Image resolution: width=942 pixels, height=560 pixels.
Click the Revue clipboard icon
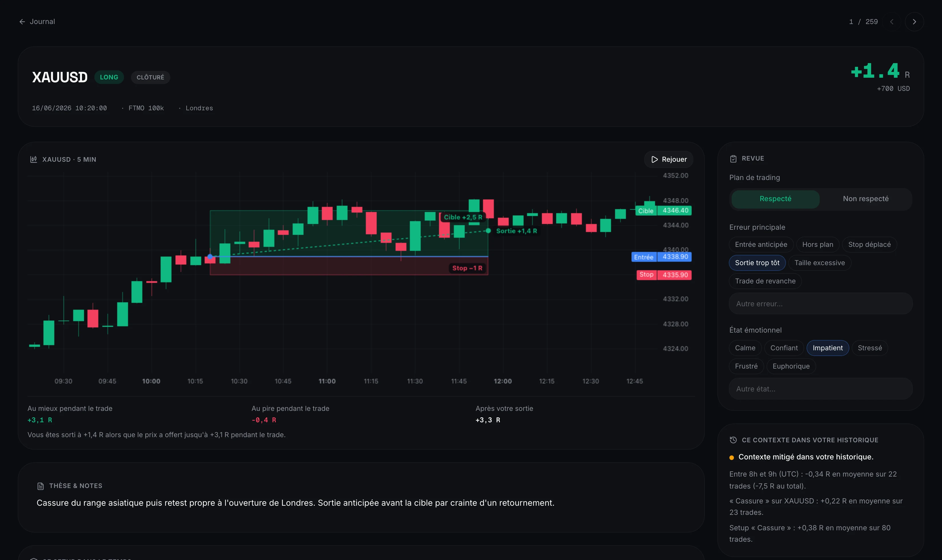[733, 159]
